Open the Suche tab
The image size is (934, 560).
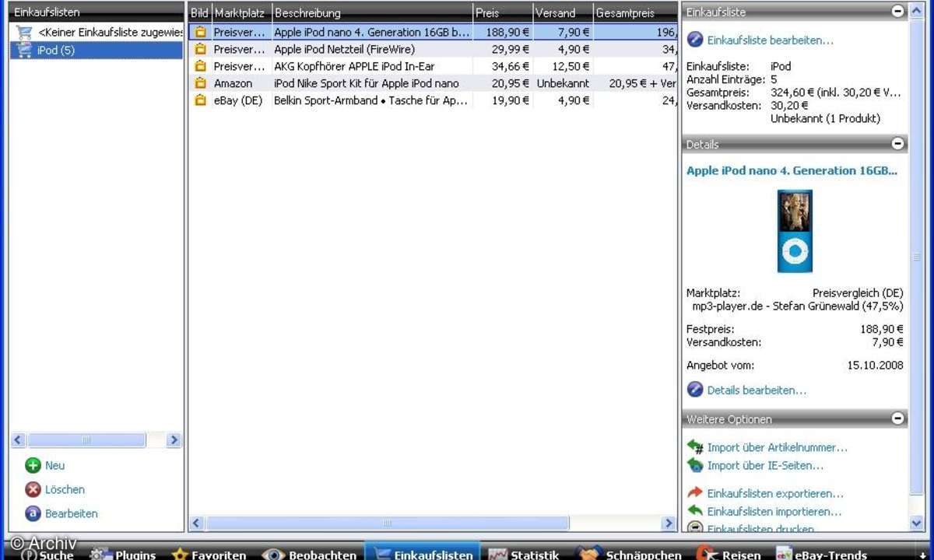point(47,554)
